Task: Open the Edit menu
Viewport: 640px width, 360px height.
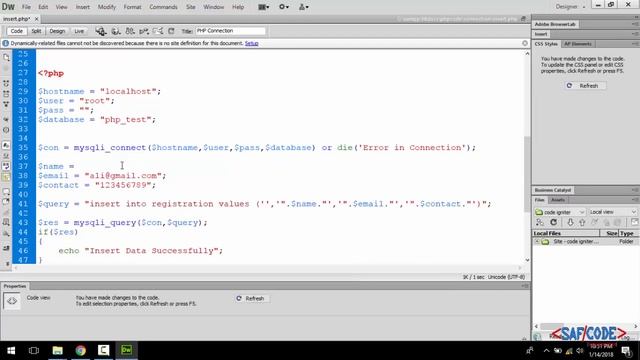Action: click(43, 7)
